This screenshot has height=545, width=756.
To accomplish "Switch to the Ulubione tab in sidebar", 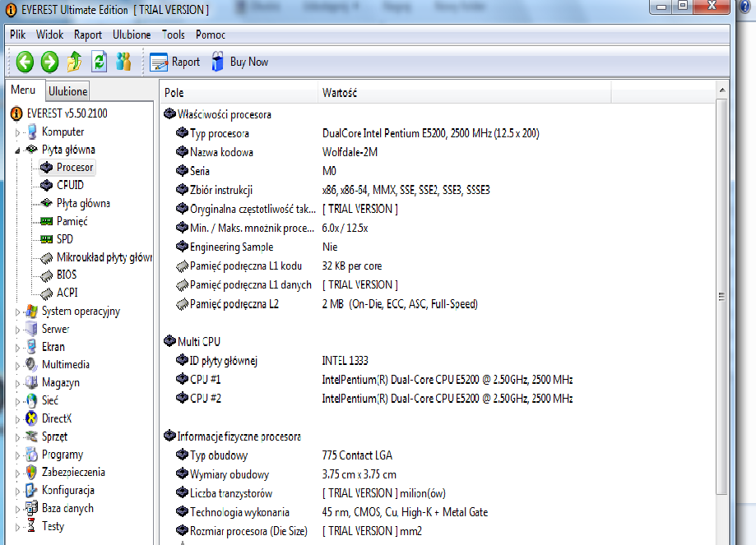I will click(68, 91).
